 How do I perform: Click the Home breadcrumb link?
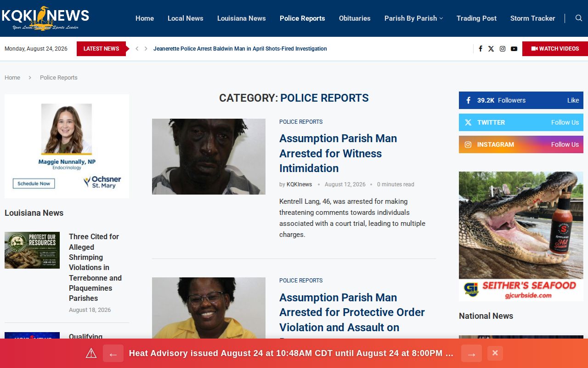(x=12, y=78)
